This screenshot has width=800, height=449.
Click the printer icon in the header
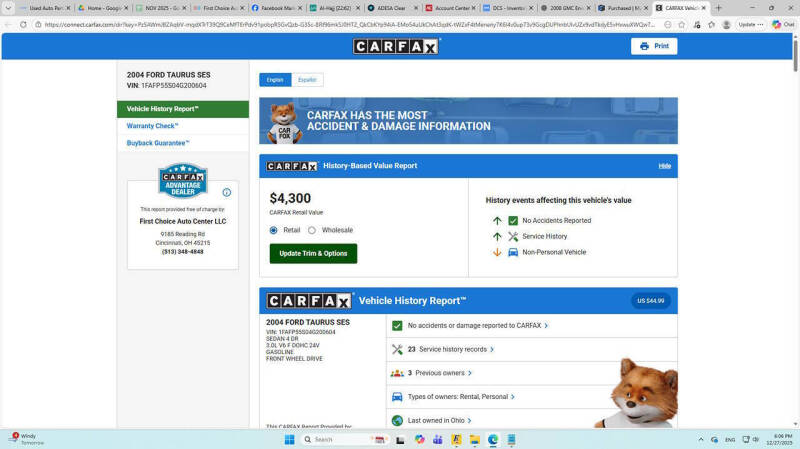click(x=644, y=46)
